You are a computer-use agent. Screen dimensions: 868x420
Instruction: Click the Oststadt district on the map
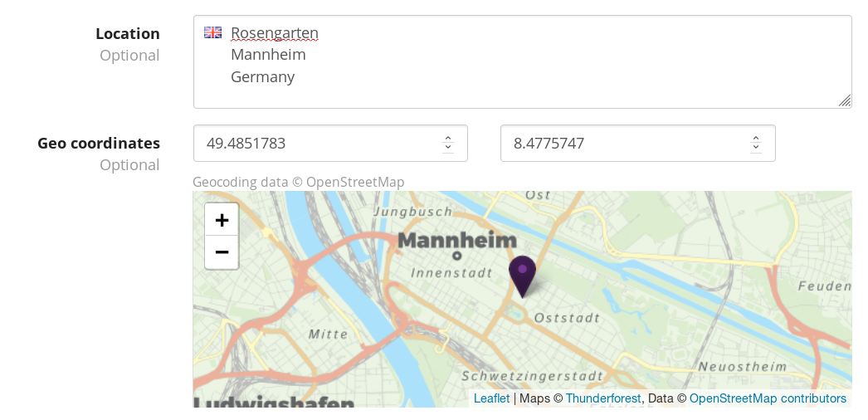(x=567, y=318)
